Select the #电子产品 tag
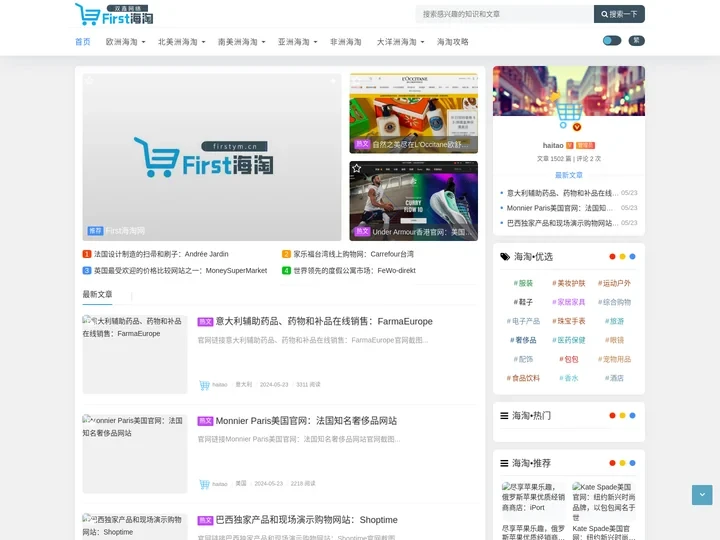The image size is (720, 540). 523,321
